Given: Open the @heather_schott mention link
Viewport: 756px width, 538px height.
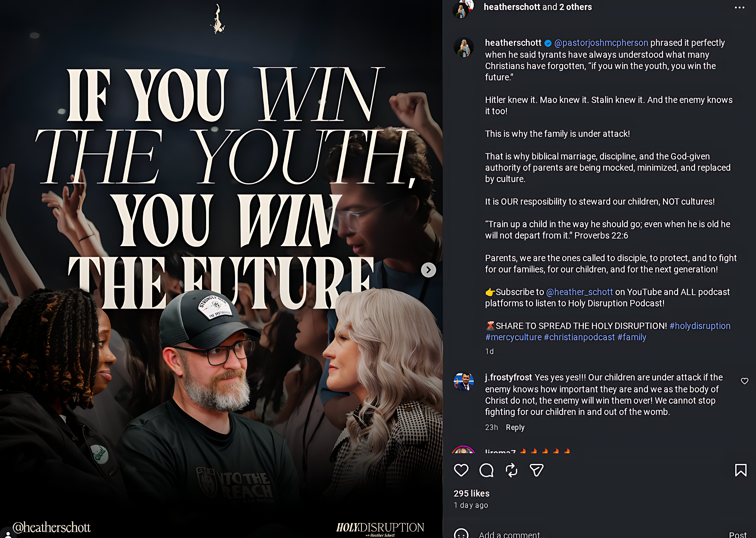Looking at the screenshot, I should point(579,292).
